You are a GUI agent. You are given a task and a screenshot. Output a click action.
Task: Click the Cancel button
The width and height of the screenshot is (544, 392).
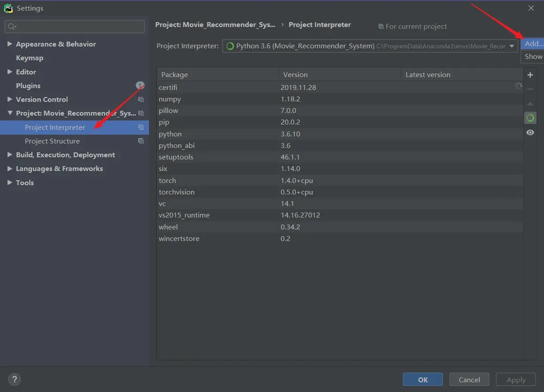(469, 380)
